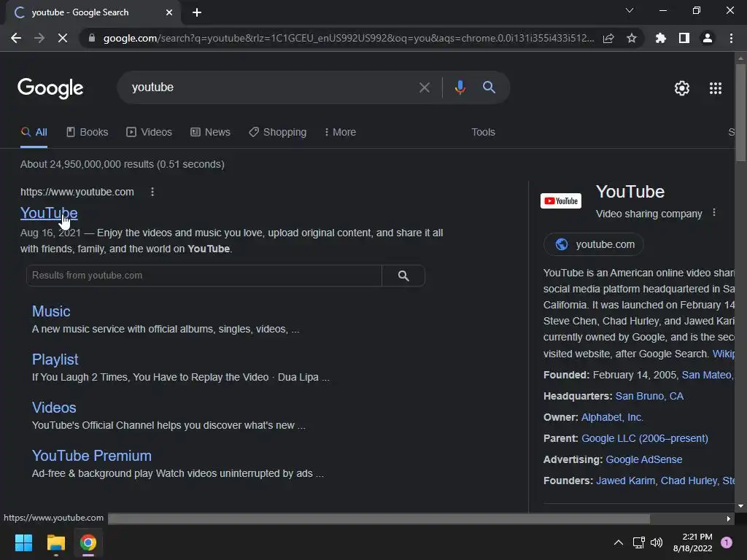747x560 pixels.
Task: Click the Results from youtube.com search field
Action: [204, 276]
